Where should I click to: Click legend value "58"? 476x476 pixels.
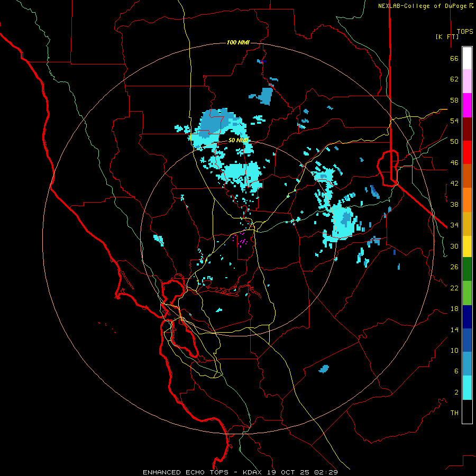coord(454,100)
